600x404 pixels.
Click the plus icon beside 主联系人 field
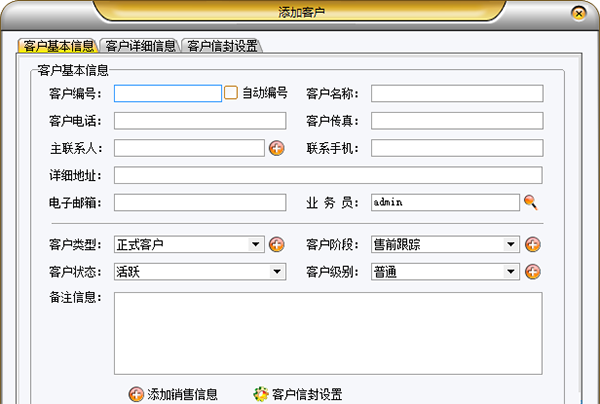pos(276,148)
